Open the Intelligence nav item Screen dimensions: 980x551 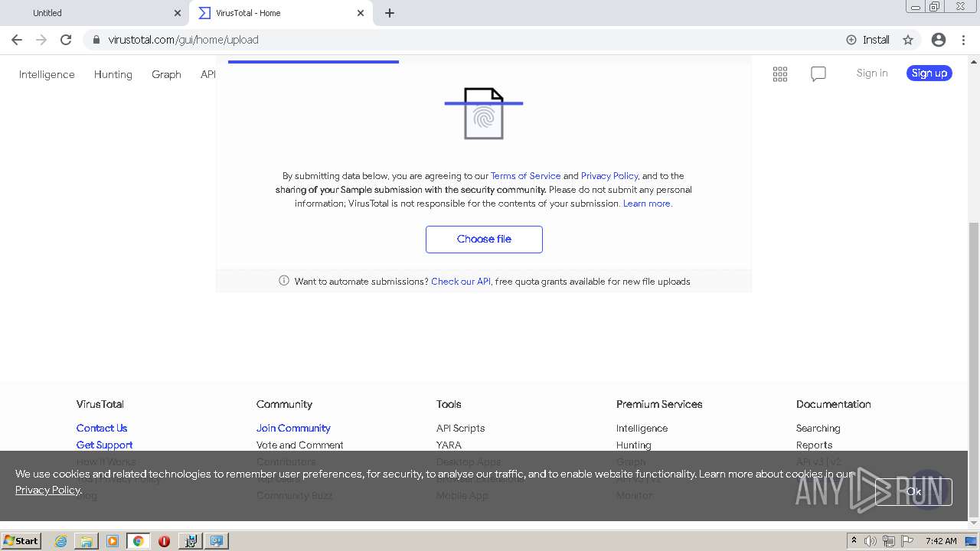47,74
